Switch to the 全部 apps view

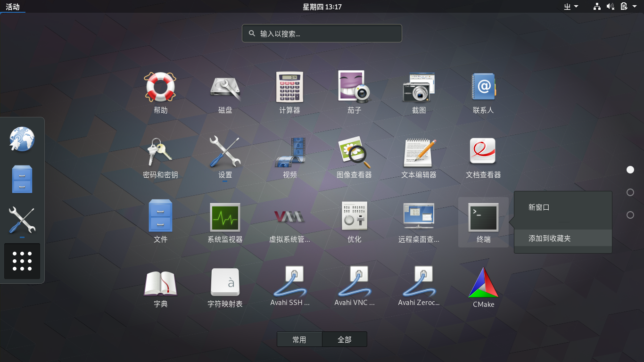pyautogui.click(x=345, y=339)
